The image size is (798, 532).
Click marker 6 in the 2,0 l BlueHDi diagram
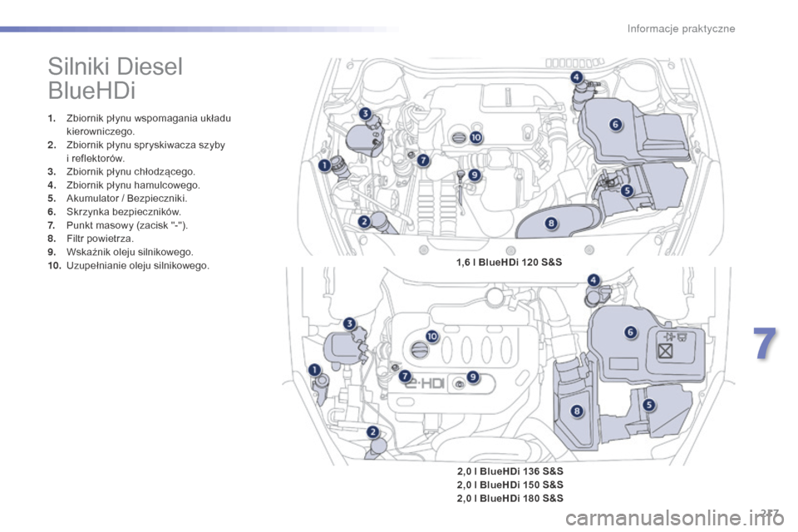point(631,332)
